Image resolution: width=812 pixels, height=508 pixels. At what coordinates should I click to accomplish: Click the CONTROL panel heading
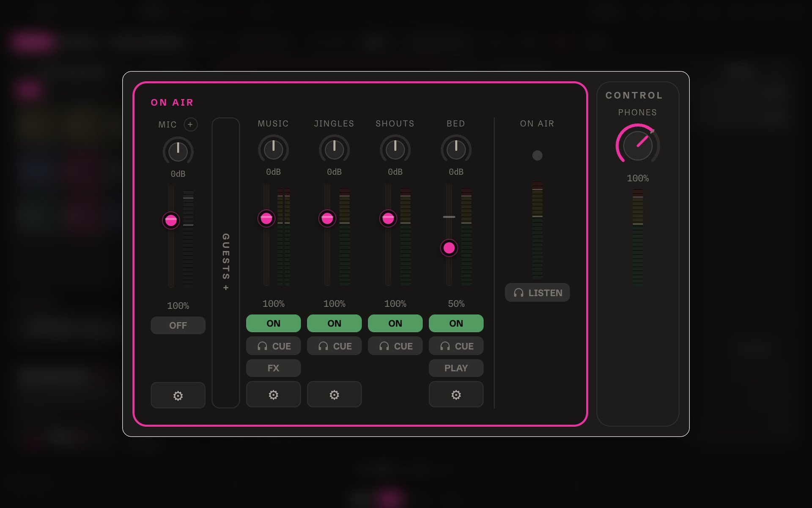pyautogui.click(x=634, y=95)
